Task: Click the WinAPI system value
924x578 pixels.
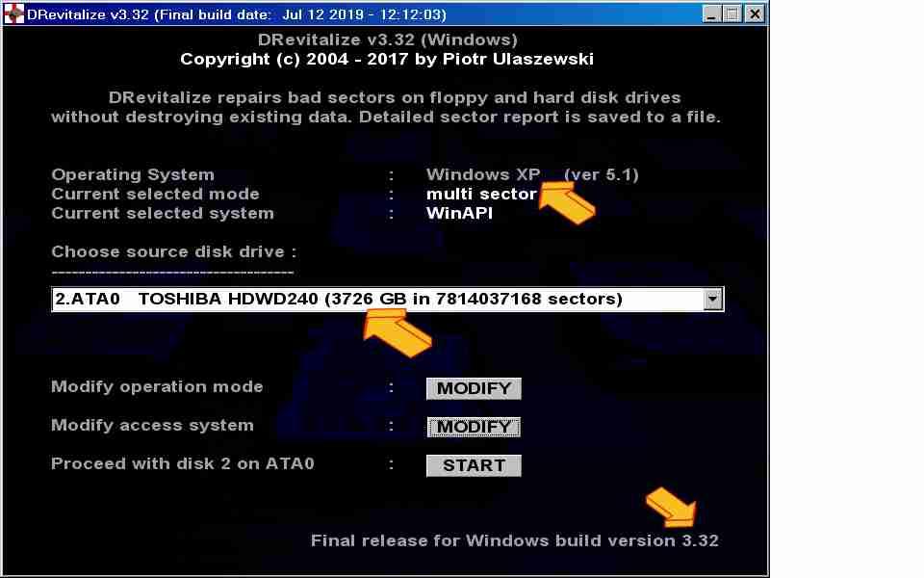Action: tap(459, 213)
